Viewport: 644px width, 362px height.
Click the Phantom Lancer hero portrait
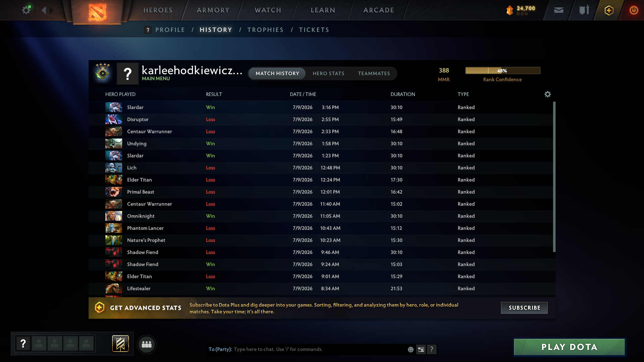(114, 228)
